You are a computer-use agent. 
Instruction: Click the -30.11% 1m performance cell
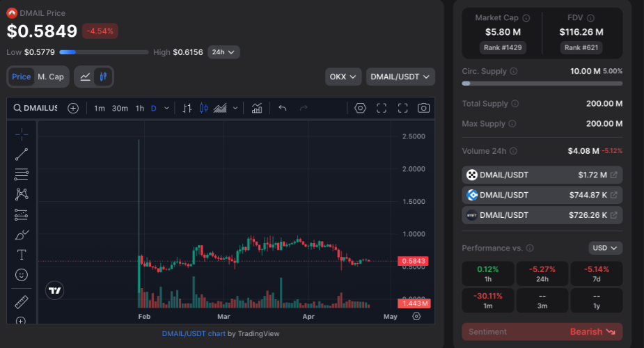tap(488, 300)
